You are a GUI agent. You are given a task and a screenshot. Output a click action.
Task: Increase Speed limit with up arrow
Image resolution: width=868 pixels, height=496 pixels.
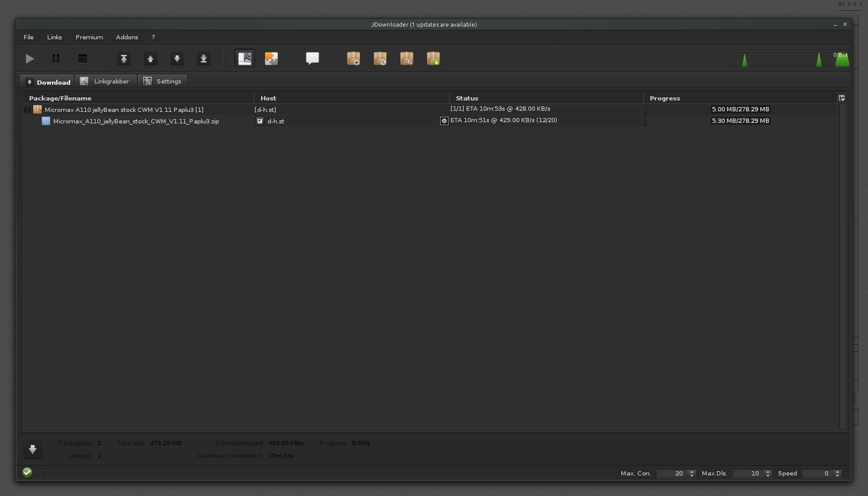tap(837, 472)
